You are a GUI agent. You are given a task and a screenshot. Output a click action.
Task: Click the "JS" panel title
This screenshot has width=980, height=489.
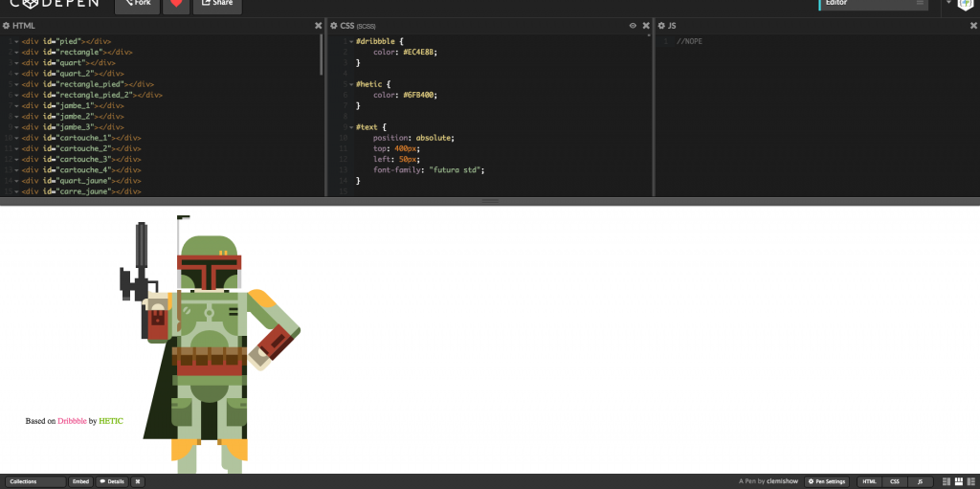672,26
